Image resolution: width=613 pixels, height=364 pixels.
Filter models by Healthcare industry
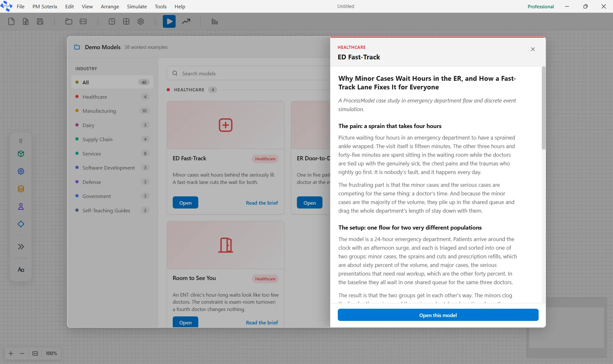point(112,97)
